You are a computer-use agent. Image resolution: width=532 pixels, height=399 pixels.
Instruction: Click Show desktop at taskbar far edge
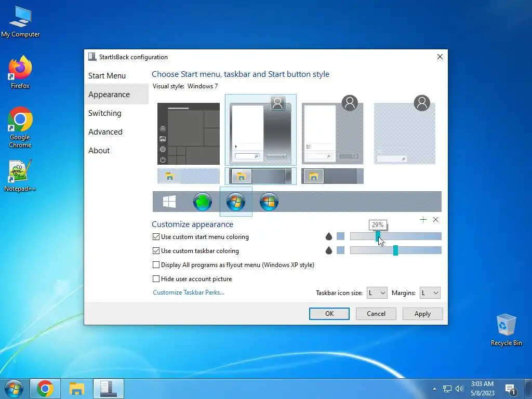(528, 389)
